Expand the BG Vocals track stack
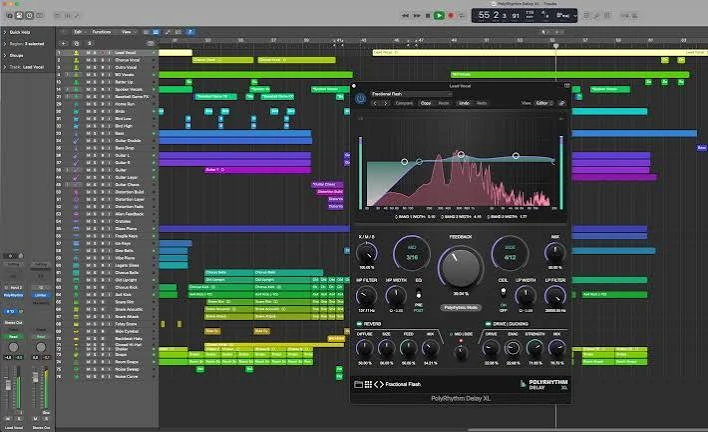The width and height of the screenshot is (708, 432). point(68,74)
